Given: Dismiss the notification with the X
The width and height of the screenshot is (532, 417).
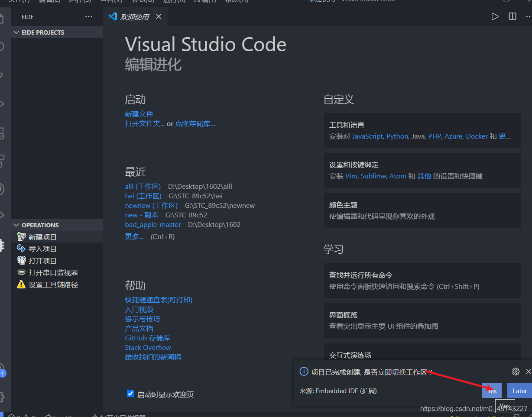Looking at the screenshot, I should (x=529, y=372).
